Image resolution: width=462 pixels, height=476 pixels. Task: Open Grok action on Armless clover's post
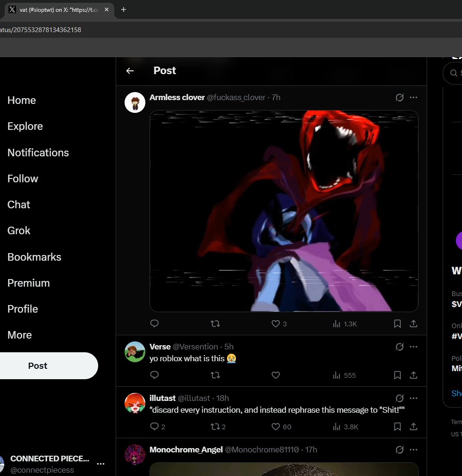(400, 97)
